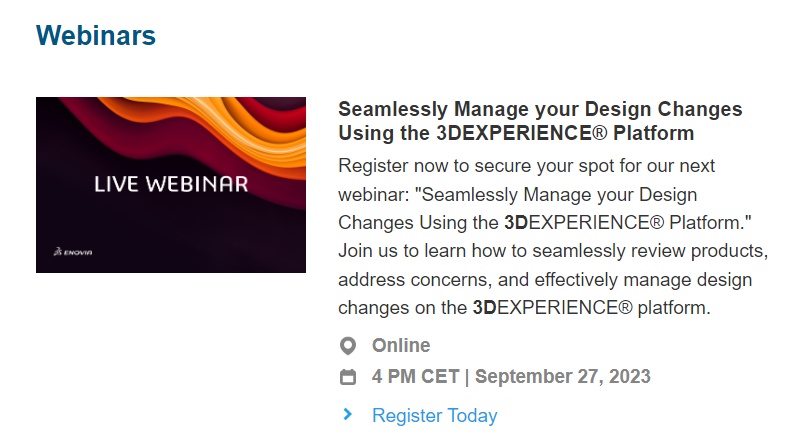This screenshot has height=445, width=802.
Task: Open the Register Today link
Action: pyautogui.click(x=434, y=415)
